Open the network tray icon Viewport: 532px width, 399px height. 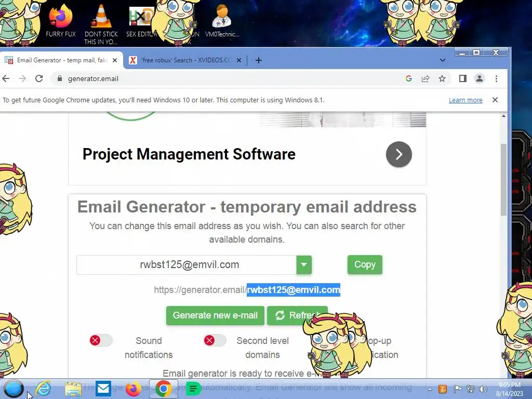(x=471, y=389)
